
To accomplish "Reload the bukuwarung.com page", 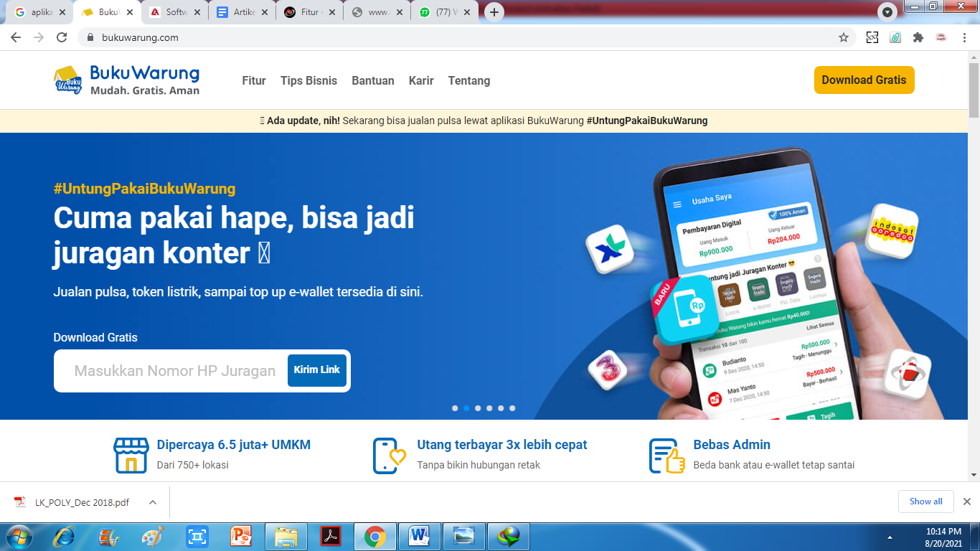I will [x=62, y=37].
